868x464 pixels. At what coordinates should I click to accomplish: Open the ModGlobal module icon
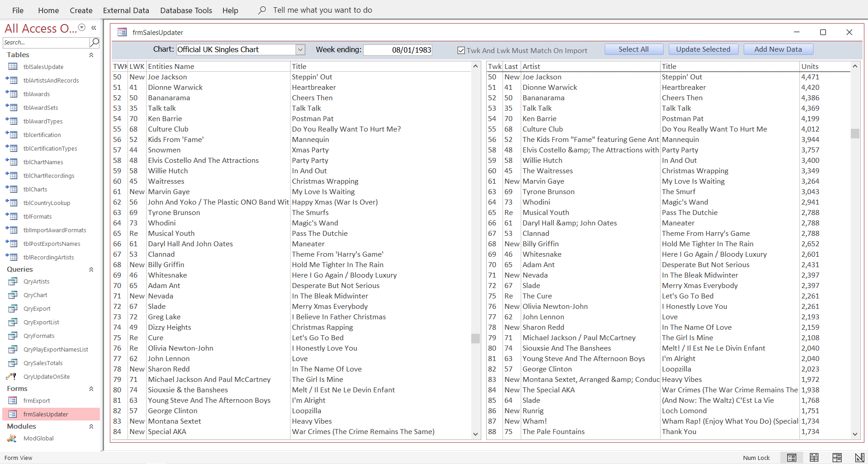coord(12,438)
